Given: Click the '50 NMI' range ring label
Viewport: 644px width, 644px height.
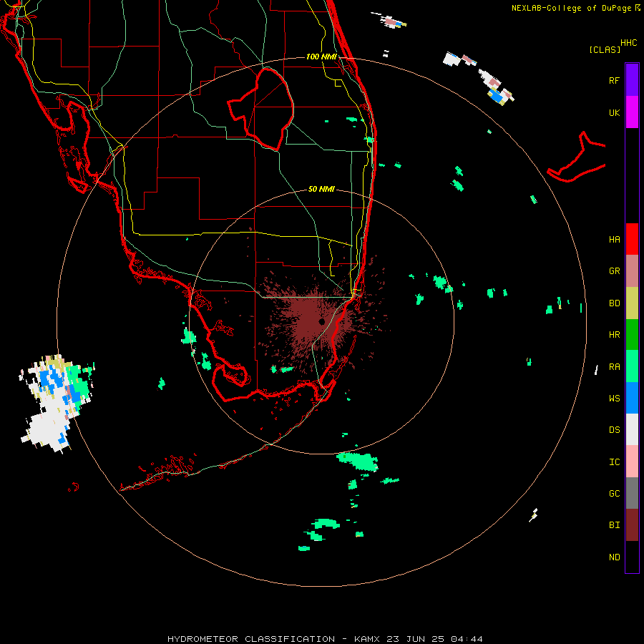Looking at the screenshot, I should [321, 189].
